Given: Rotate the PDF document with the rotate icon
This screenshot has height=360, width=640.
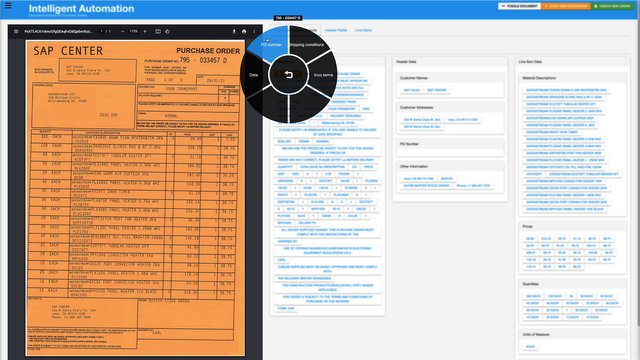Looking at the screenshot, I should click(167, 31).
